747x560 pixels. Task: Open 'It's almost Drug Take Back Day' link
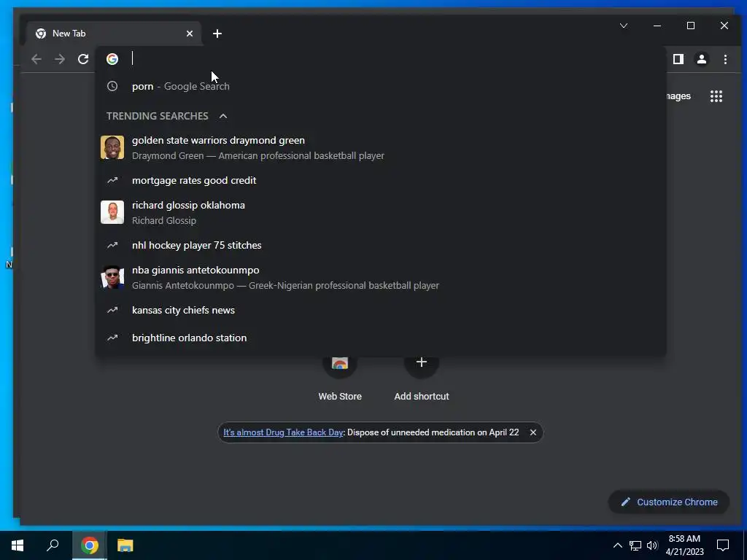283,432
